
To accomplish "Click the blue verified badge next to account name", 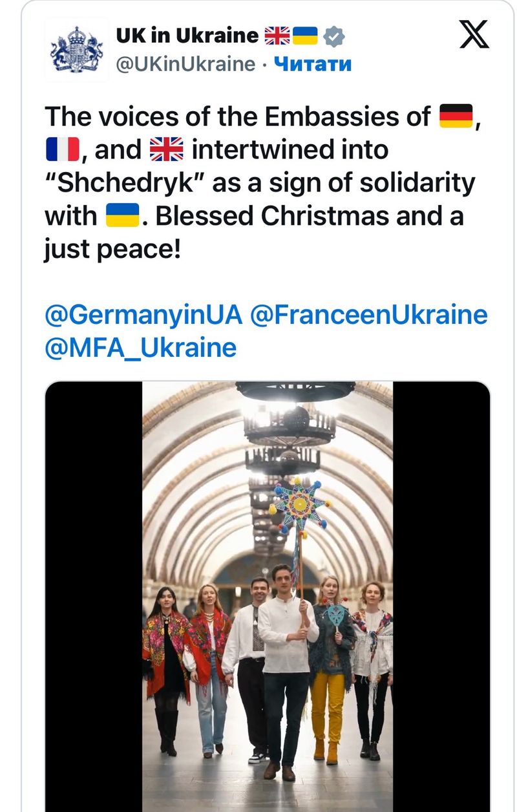I will [333, 37].
